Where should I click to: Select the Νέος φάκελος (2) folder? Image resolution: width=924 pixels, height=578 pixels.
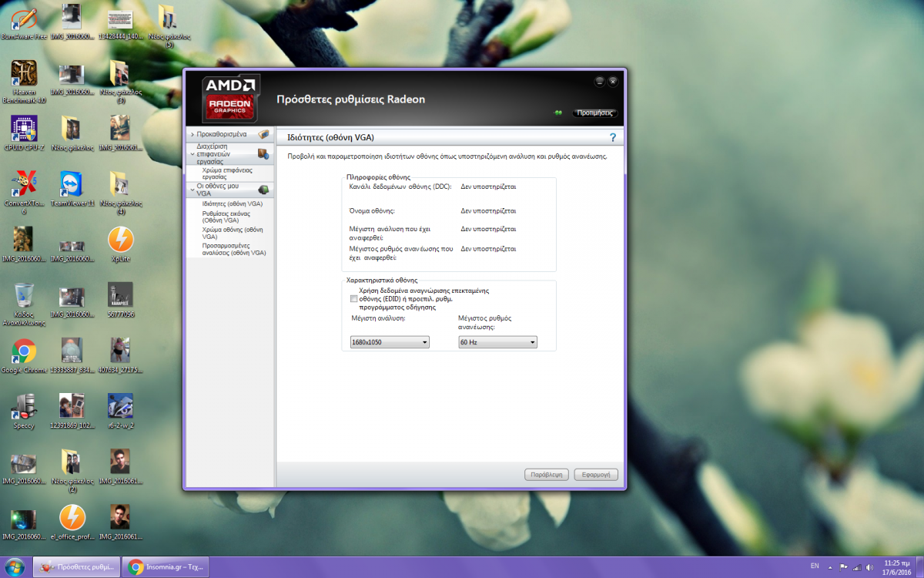tap(72, 471)
